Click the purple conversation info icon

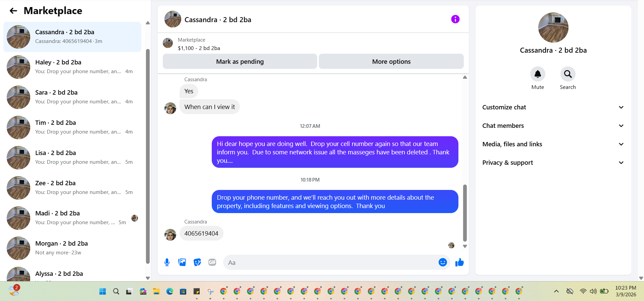point(455,19)
